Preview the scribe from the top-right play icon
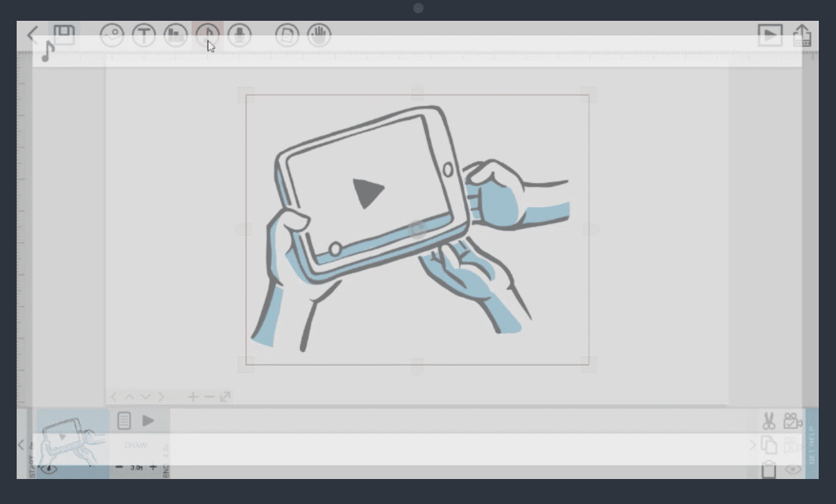This screenshot has height=504, width=836. (x=770, y=35)
